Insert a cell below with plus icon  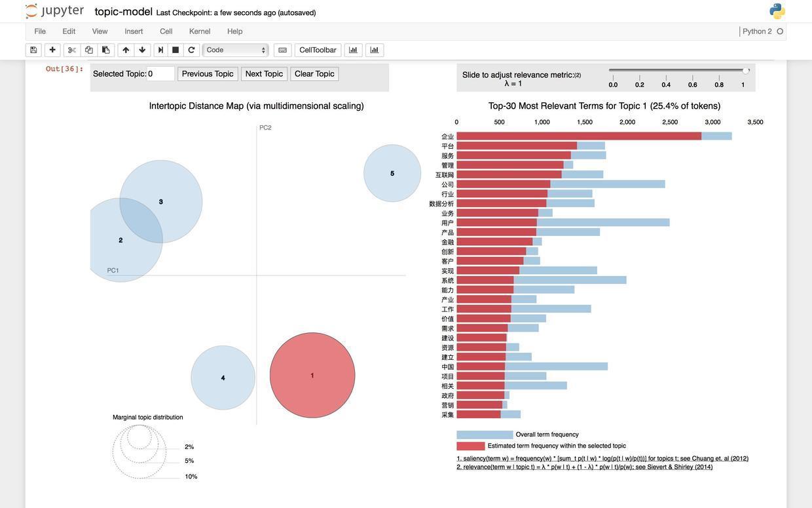click(x=52, y=50)
